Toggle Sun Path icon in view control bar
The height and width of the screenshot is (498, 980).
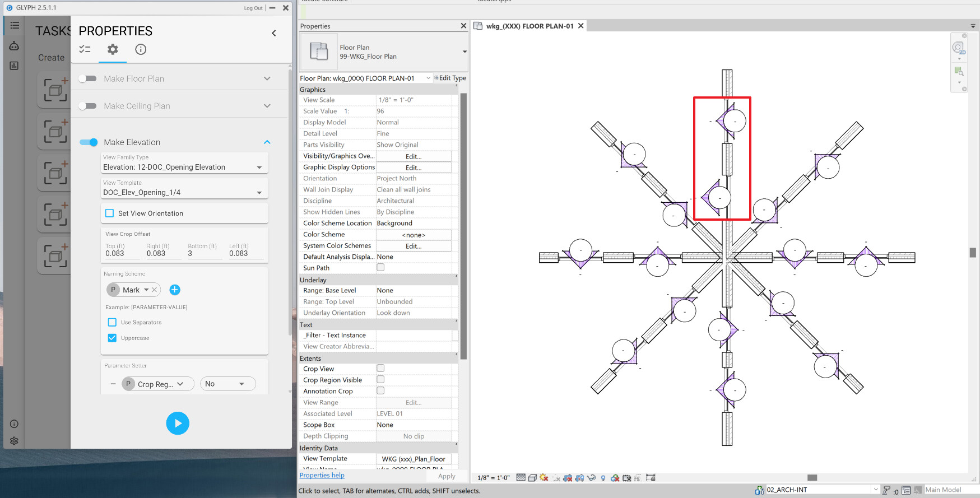(x=544, y=478)
